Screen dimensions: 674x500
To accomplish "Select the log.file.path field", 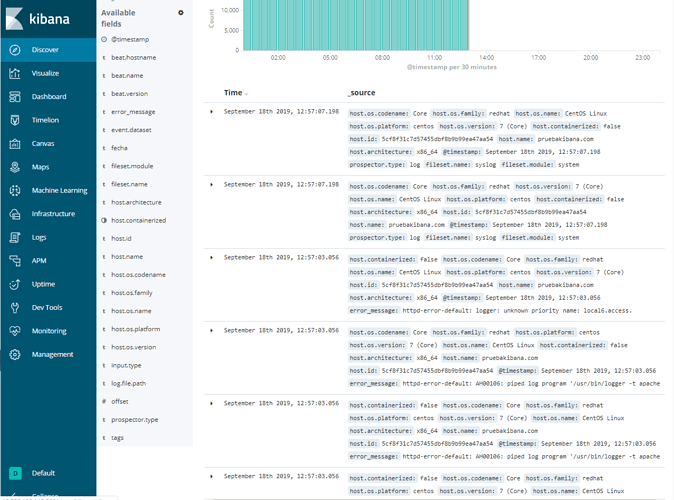I will click(129, 383).
